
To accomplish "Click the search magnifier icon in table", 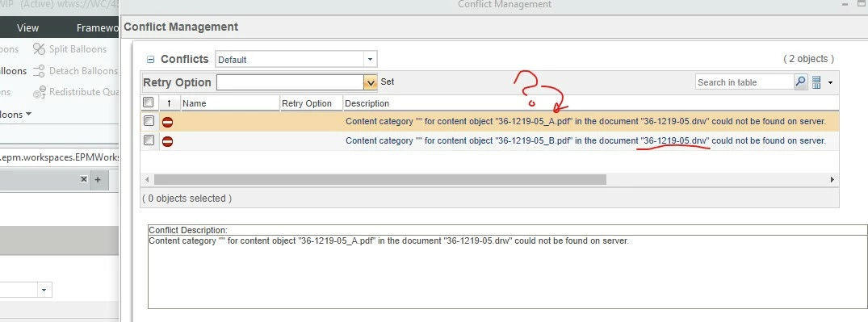I will [800, 82].
